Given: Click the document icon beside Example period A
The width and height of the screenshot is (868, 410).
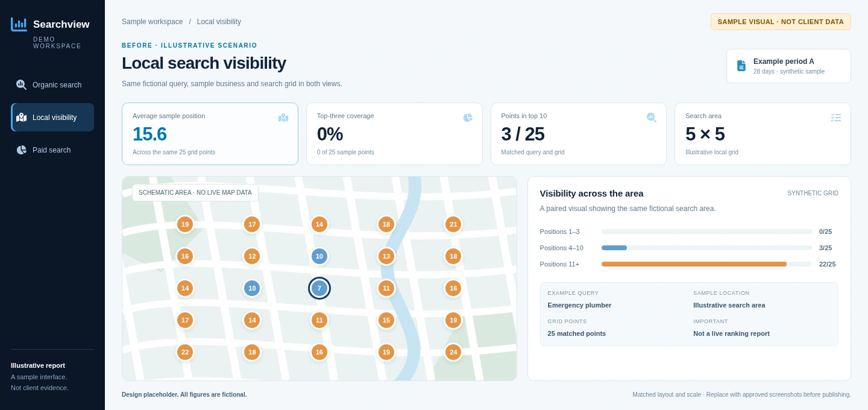Looking at the screenshot, I should 741,66.
